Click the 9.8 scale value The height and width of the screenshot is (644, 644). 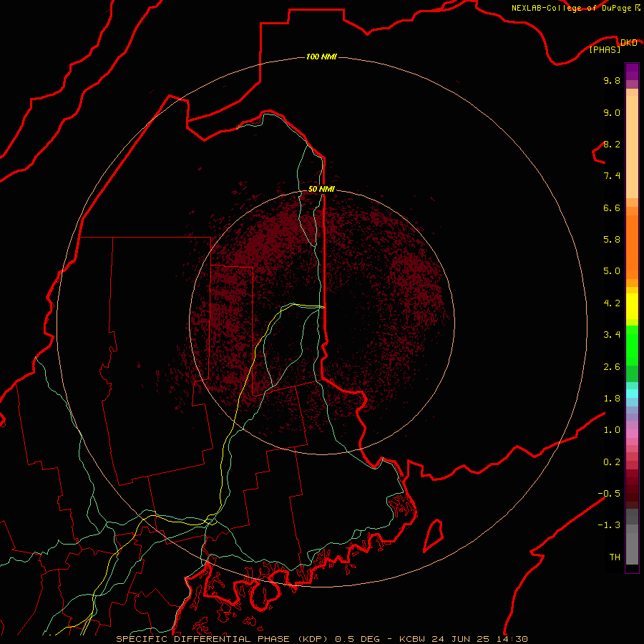(612, 80)
